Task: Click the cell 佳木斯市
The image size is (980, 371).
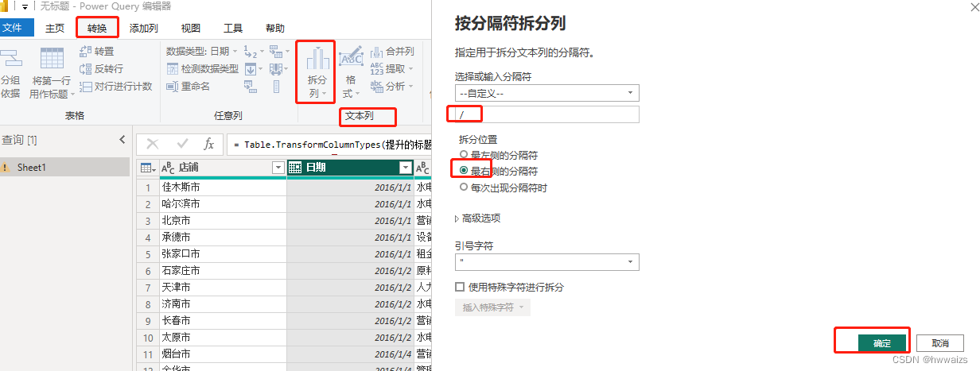Action: [x=224, y=187]
